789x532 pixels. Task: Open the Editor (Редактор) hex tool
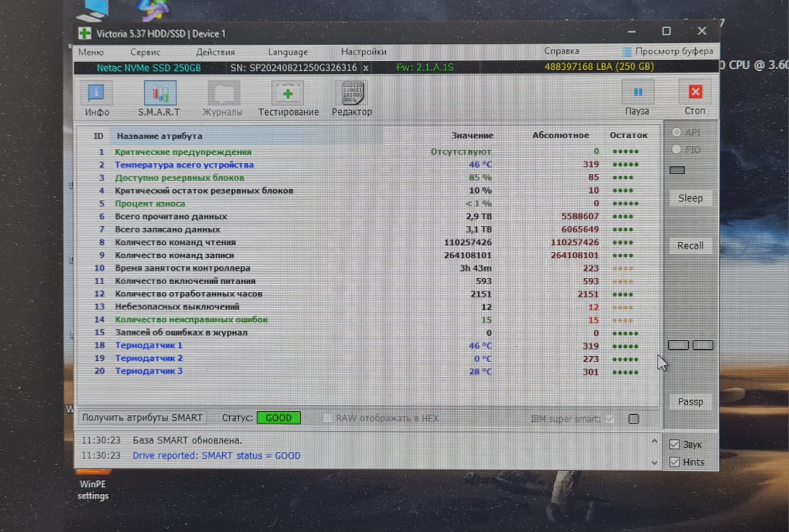tap(352, 94)
